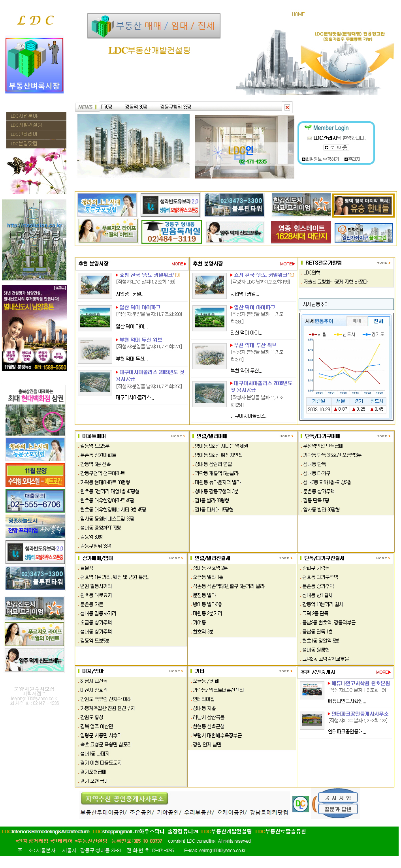
Task: Open the 믿음독서실 banner
Action: pyautogui.click(x=171, y=232)
